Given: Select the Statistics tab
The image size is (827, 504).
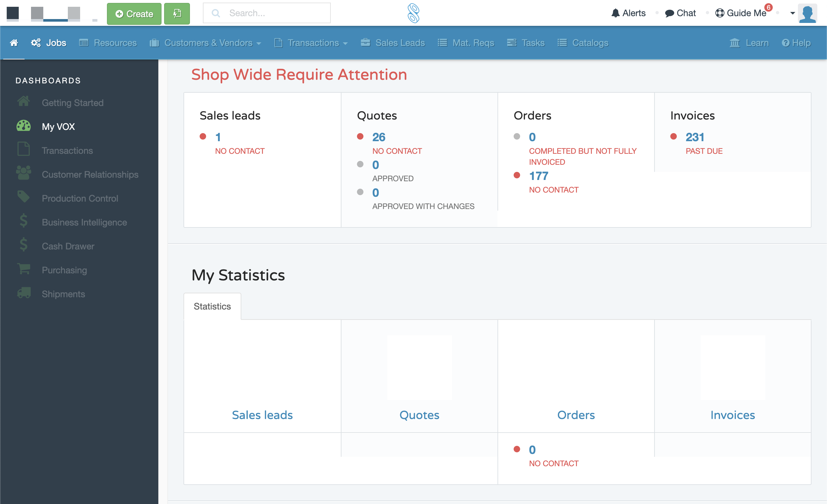Looking at the screenshot, I should [x=212, y=306].
